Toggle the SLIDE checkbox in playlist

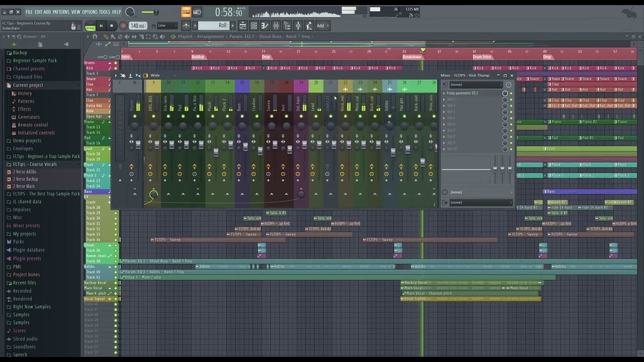pyautogui.click(x=118, y=57)
